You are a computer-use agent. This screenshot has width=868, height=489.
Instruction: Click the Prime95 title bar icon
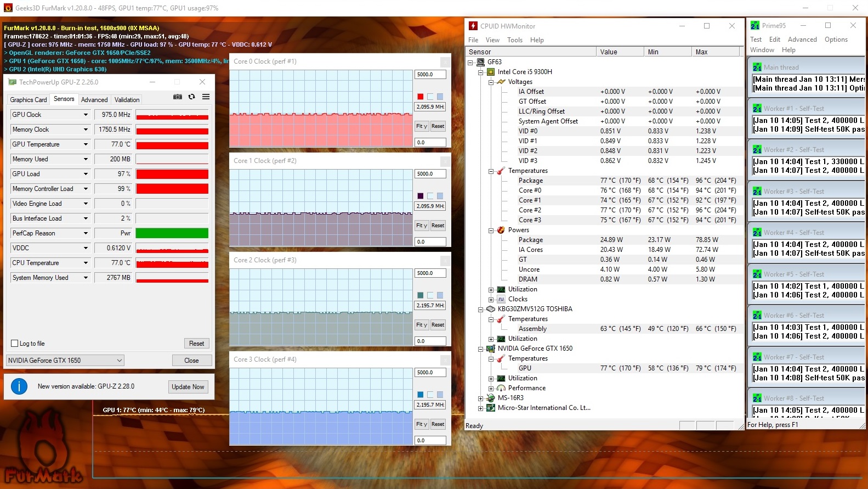point(755,25)
